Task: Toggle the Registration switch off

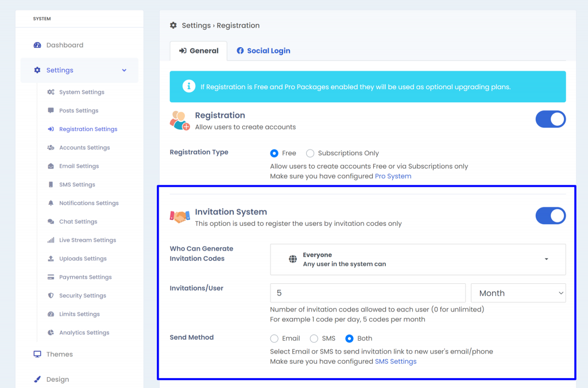Action: click(x=551, y=120)
